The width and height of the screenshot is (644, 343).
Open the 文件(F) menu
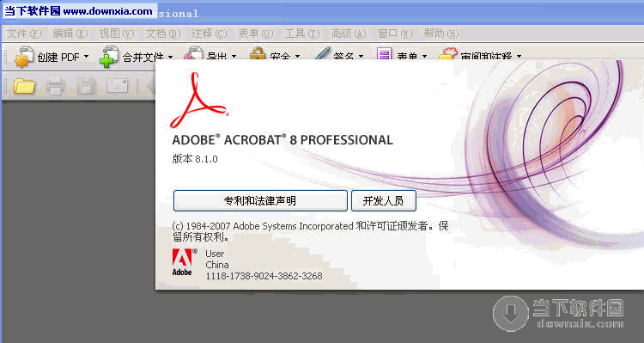point(24,34)
